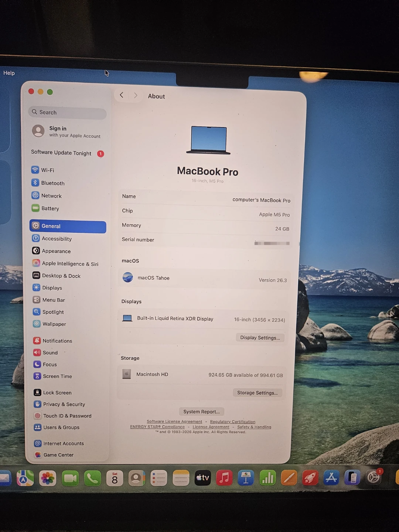Click the MacBook Pro image thumbnail

tap(208, 140)
